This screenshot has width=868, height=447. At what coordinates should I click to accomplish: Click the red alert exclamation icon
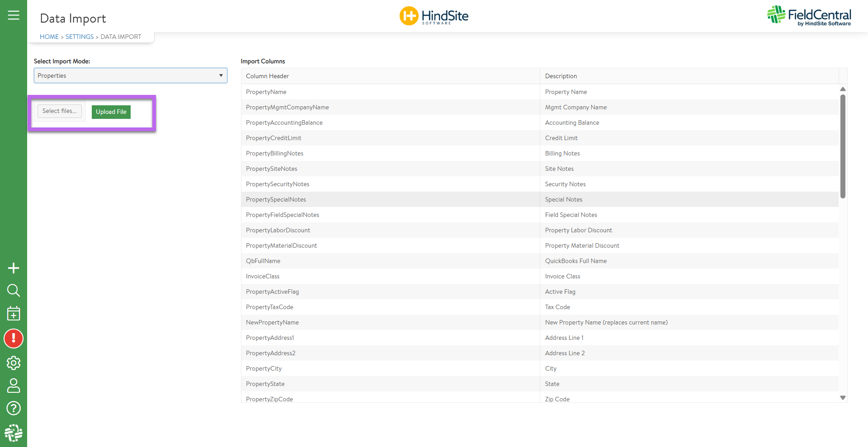(x=14, y=339)
